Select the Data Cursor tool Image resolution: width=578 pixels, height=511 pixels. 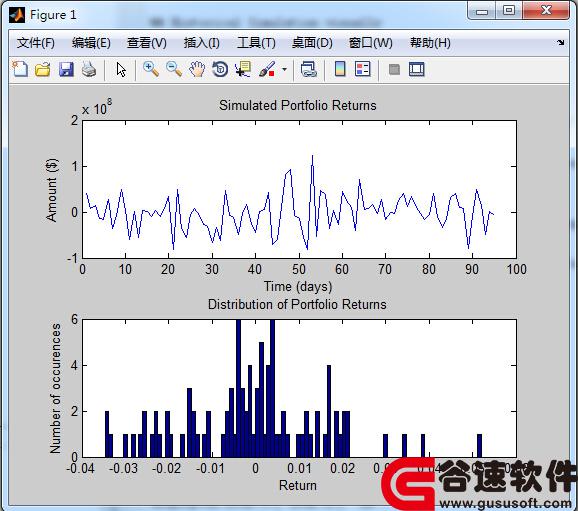pos(243,69)
